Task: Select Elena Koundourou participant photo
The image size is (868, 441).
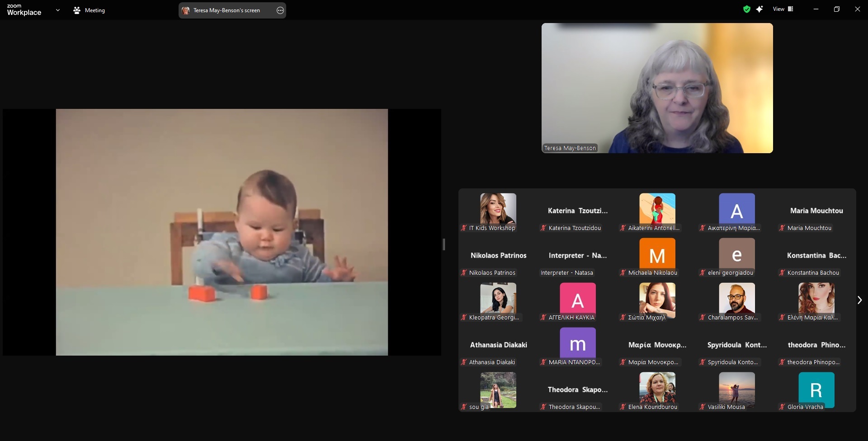Action: tap(657, 388)
